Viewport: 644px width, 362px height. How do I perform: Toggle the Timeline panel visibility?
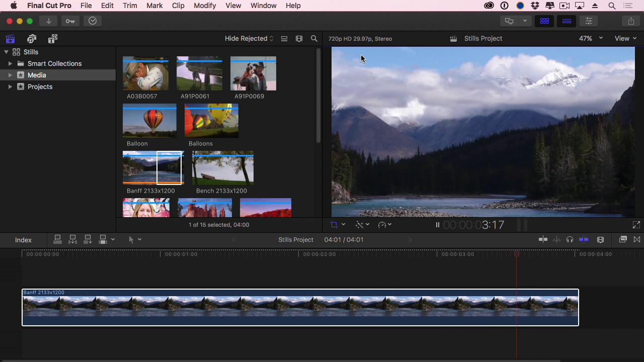[567, 21]
